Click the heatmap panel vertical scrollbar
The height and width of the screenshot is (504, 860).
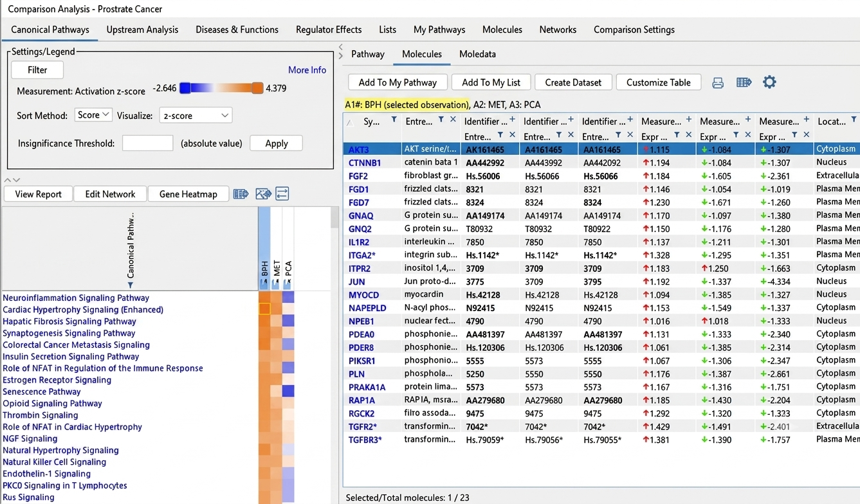334,219
